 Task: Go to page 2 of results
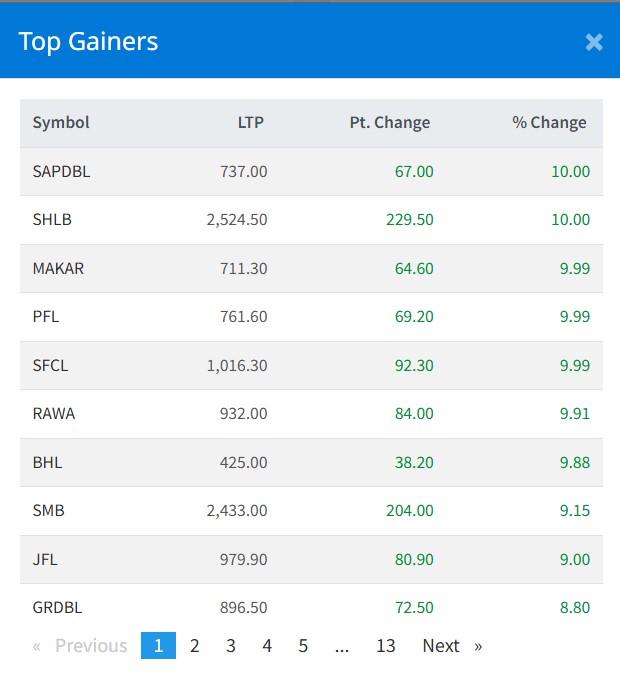point(194,646)
